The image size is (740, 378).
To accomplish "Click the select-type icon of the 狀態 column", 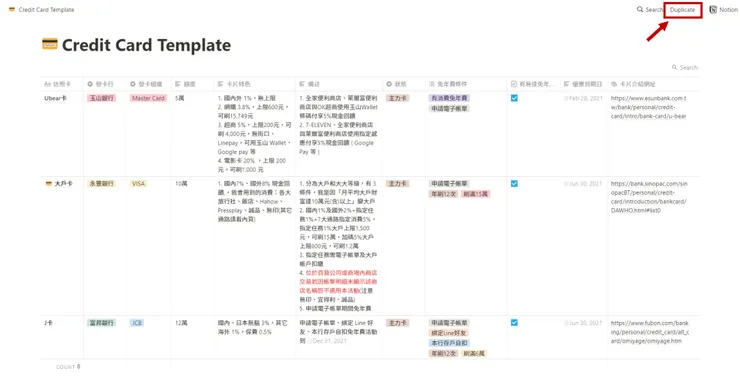I will (389, 84).
